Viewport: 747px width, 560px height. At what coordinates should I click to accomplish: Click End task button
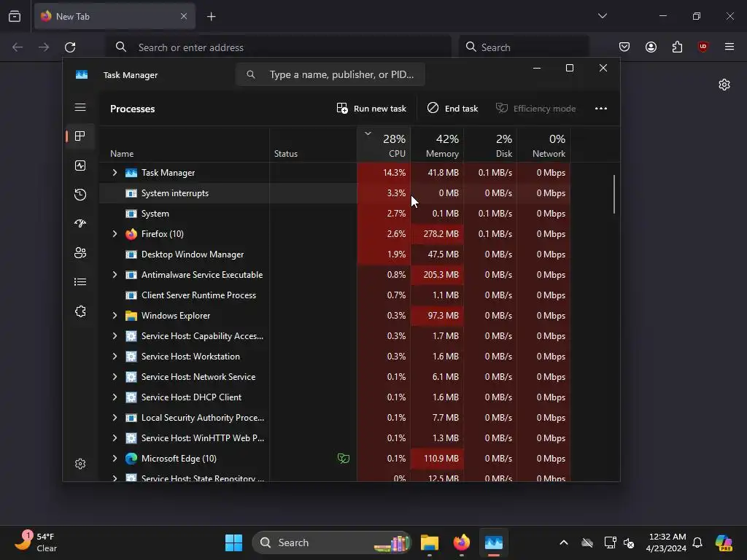pyautogui.click(x=452, y=109)
